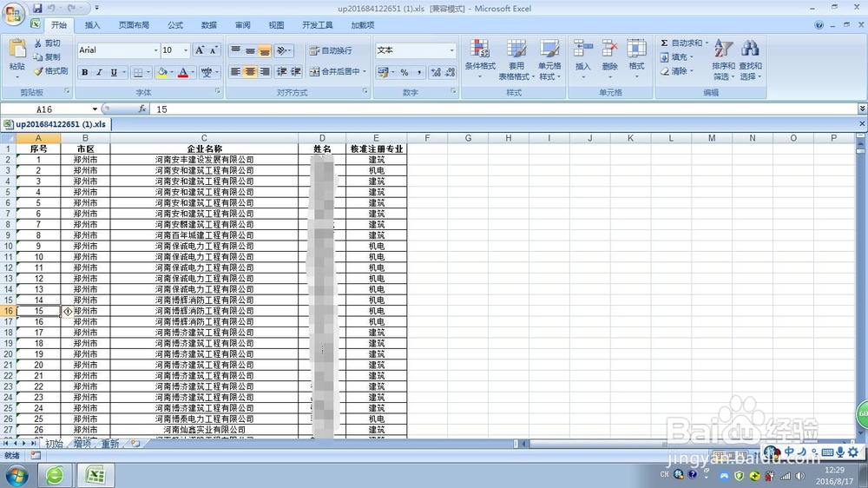Switch to the 公式 ribbon tab

tap(175, 25)
